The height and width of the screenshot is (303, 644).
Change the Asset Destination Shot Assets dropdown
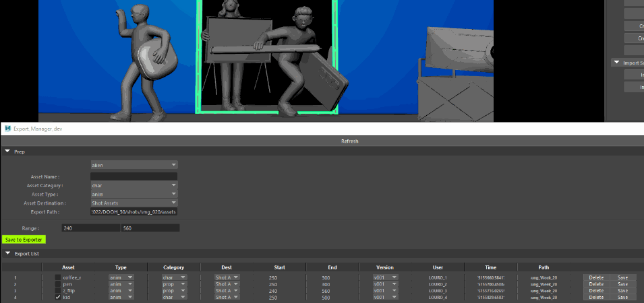134,203
